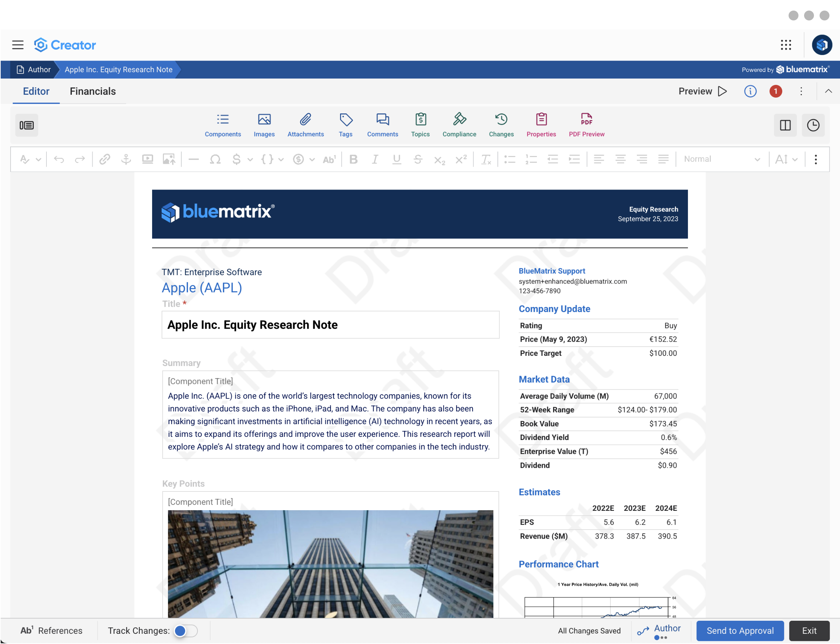Screen dimensions: 840x644
Task: Collapse the header with the chevron up
Action: tap(828, 91)
